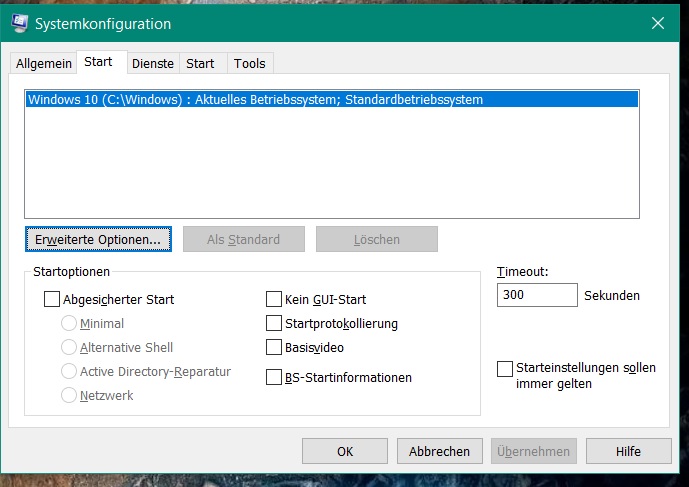Switch to the Tools tab
The height and width of the screenshot is (487, 689).
tap(250, 63)
